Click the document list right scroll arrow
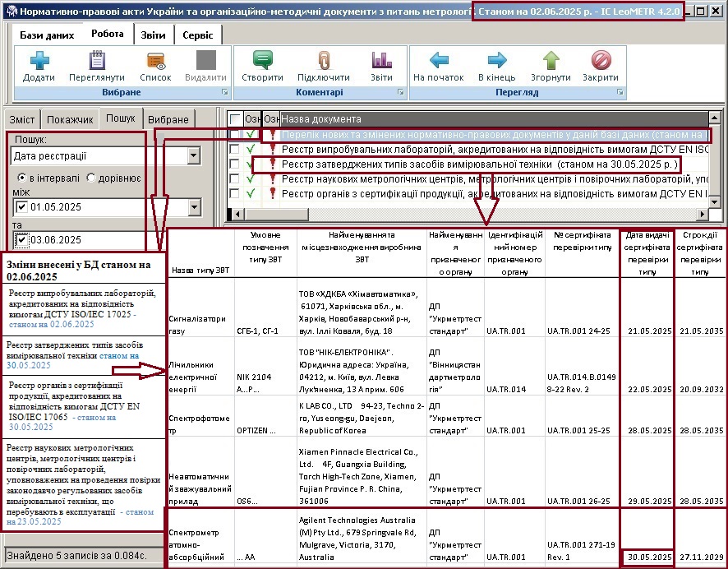 [702, 214]
